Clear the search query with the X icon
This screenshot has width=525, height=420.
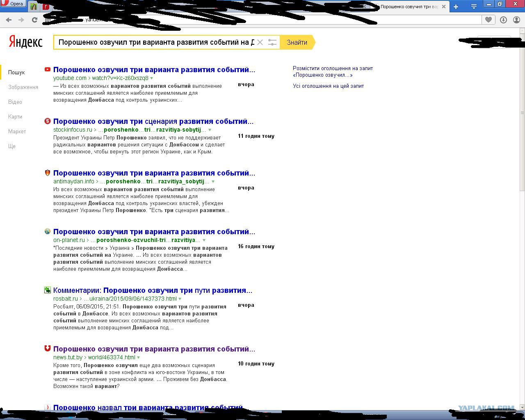[x=260, y=42]
